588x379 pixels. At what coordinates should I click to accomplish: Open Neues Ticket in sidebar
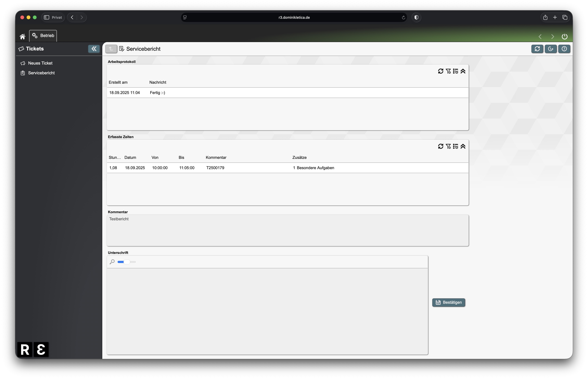click(40, 63)
